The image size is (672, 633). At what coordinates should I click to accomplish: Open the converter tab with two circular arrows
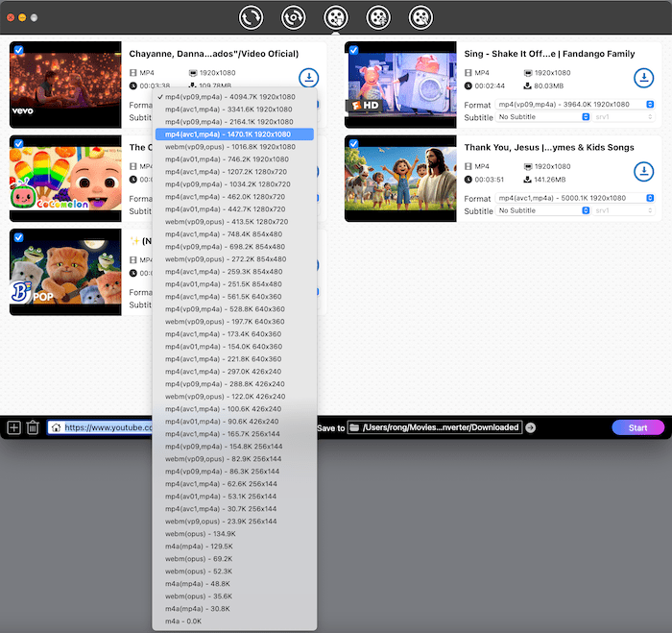point(252,17)
